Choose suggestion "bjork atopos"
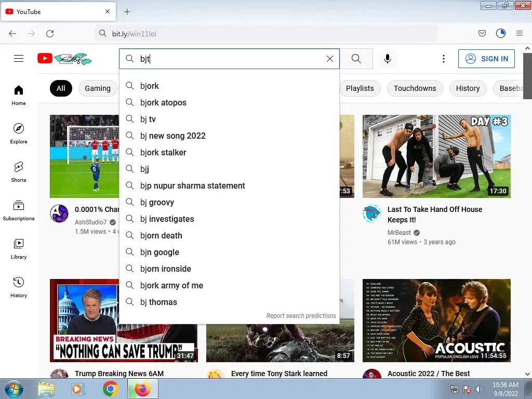This screenshot has width=532, height=399. (x=229, y=102)
